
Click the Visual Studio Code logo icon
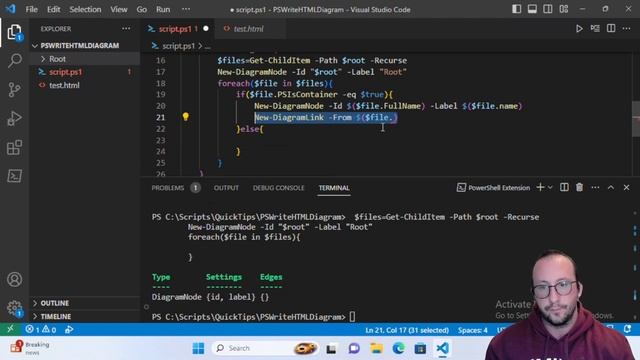(10, 9)
